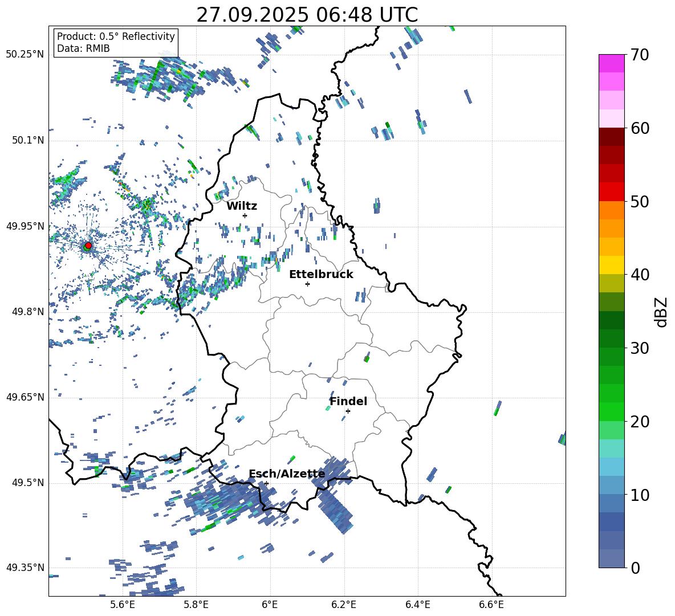Click the dBZ colorbar axis label
The width and height of the screenshot is (675, 616).
tap(661, 312)
